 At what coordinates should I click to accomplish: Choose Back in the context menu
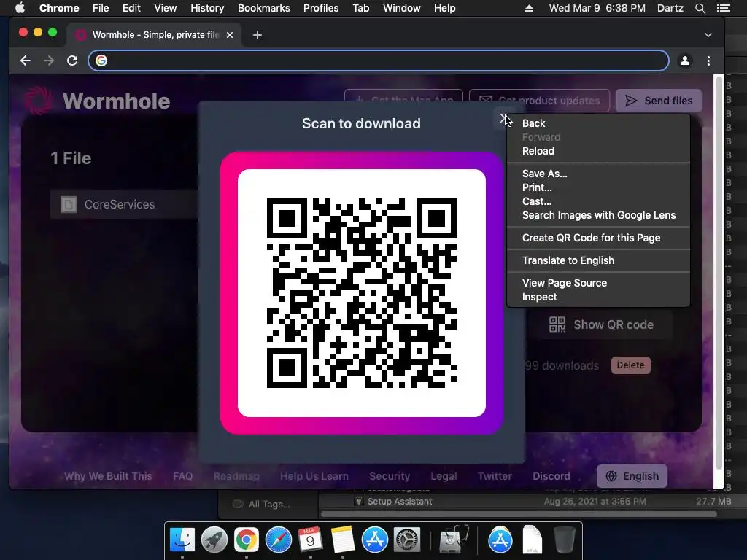tap(598, 123)
